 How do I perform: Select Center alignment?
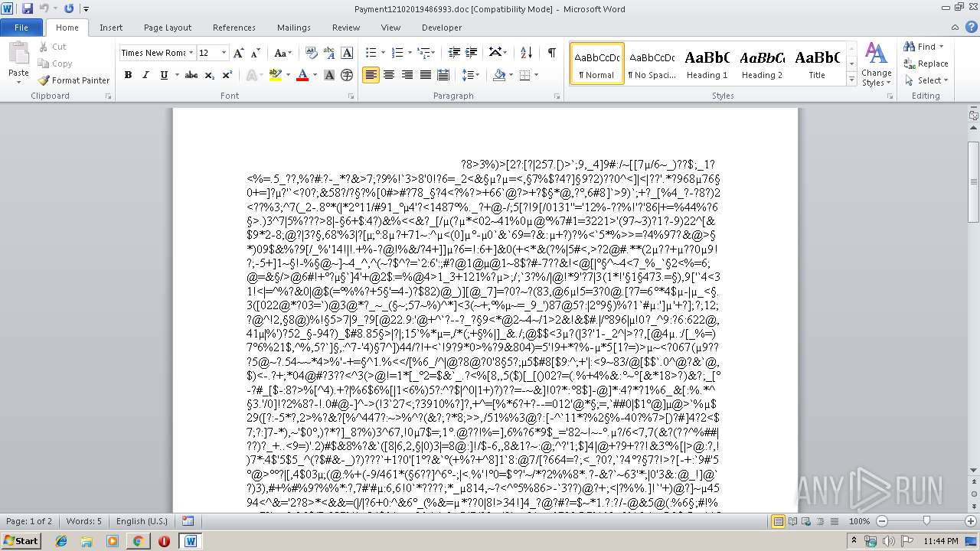(389, 75)
